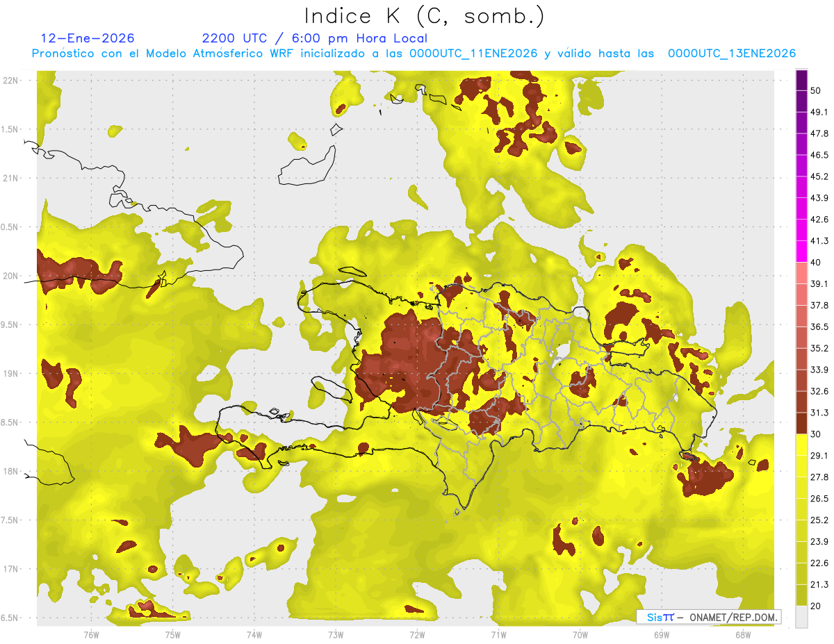Click the longitude axis label "71W"

498,634
